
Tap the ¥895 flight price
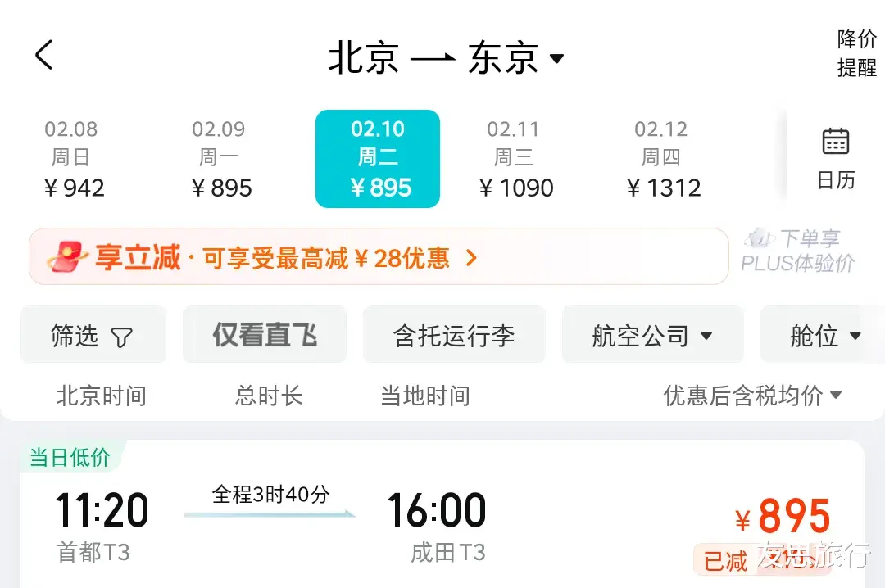tap(783, 517)
